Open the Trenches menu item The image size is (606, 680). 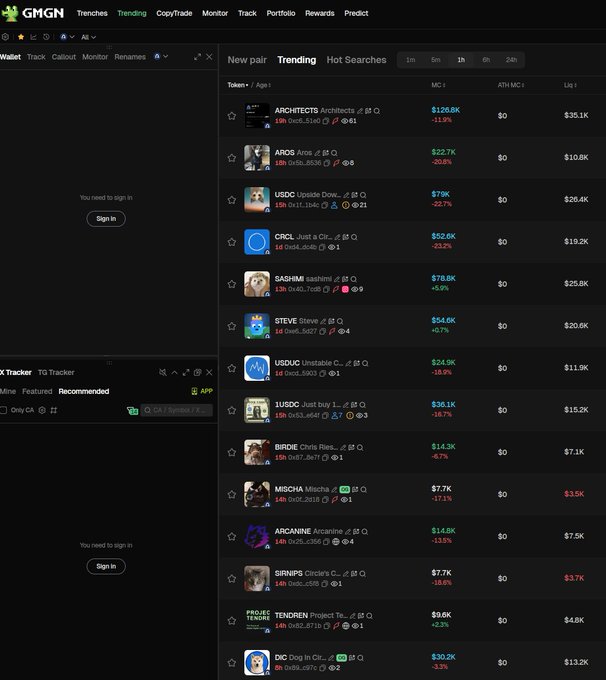[92, 13]
